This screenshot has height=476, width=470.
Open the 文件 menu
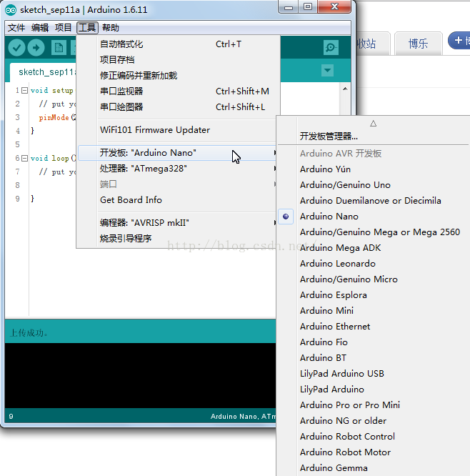pyautogui.click(x=16, y=28)
